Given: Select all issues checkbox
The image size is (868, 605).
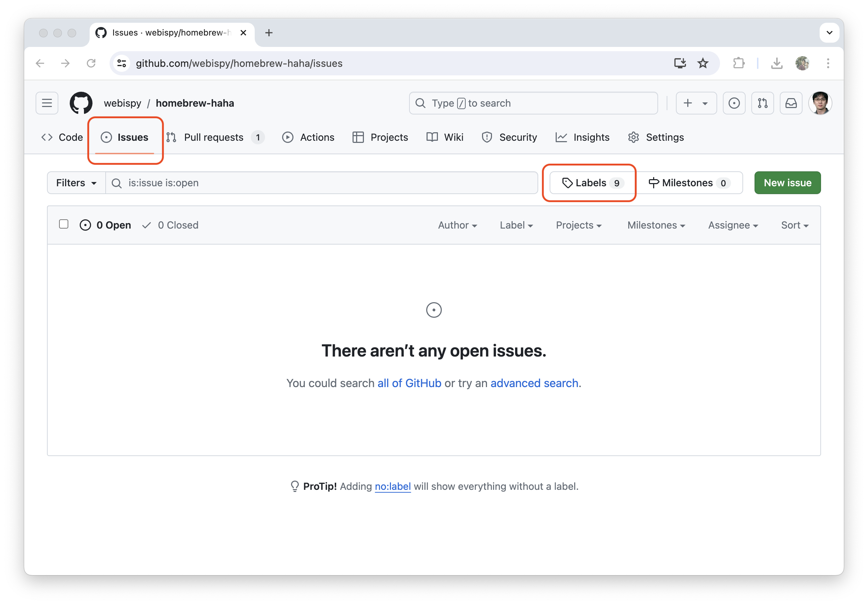Looking at the screenshot, I should [x=64, y=224].
